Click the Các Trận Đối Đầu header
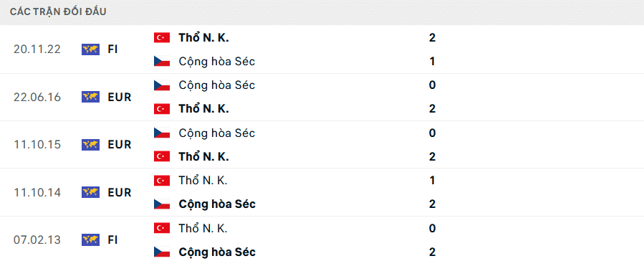The width and height of the screenshot is (644, 261). tap(58, 12)
